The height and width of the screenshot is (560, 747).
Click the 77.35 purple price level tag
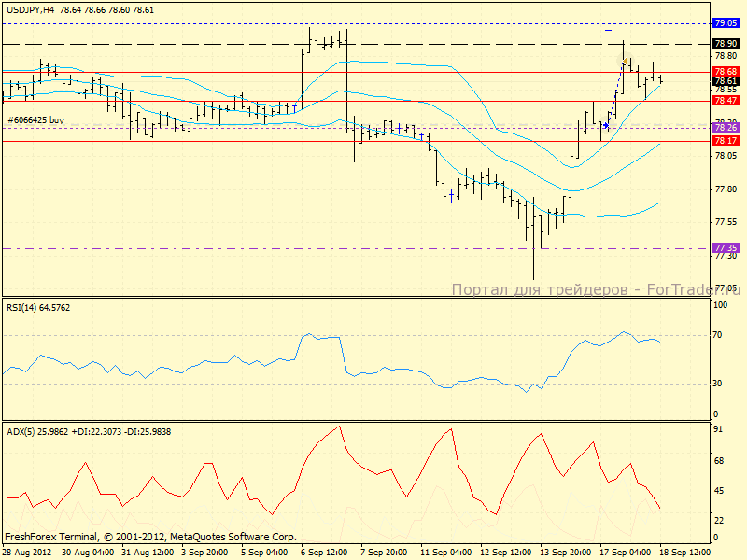[726, 248]
